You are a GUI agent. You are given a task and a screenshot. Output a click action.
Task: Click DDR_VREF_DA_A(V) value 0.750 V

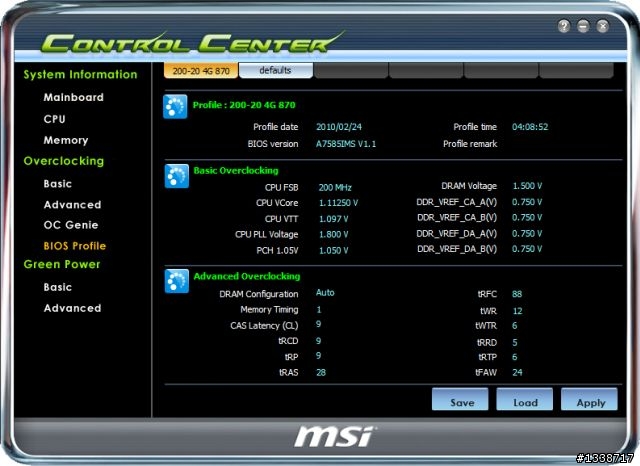point(527,234)
